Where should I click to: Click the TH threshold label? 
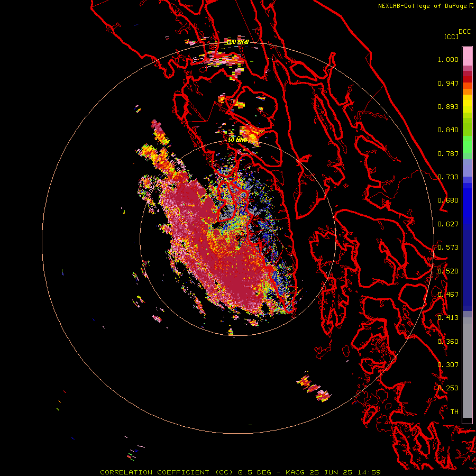[454, 412]
